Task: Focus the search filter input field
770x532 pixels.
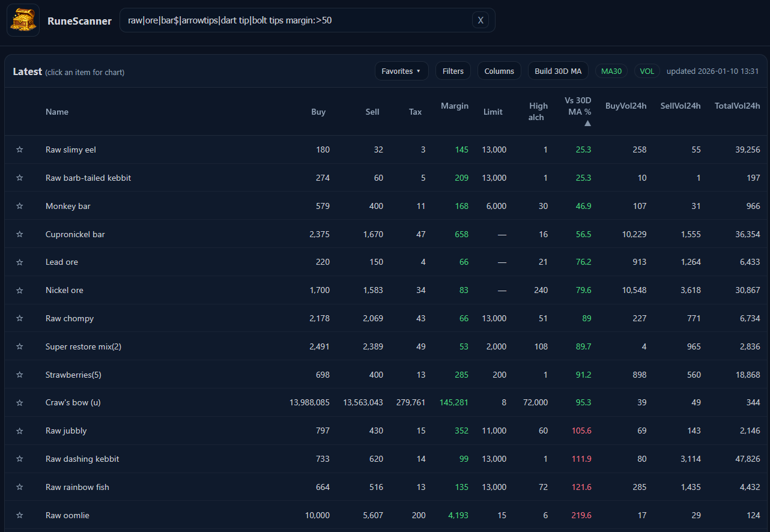Action: tap(294, 20)
